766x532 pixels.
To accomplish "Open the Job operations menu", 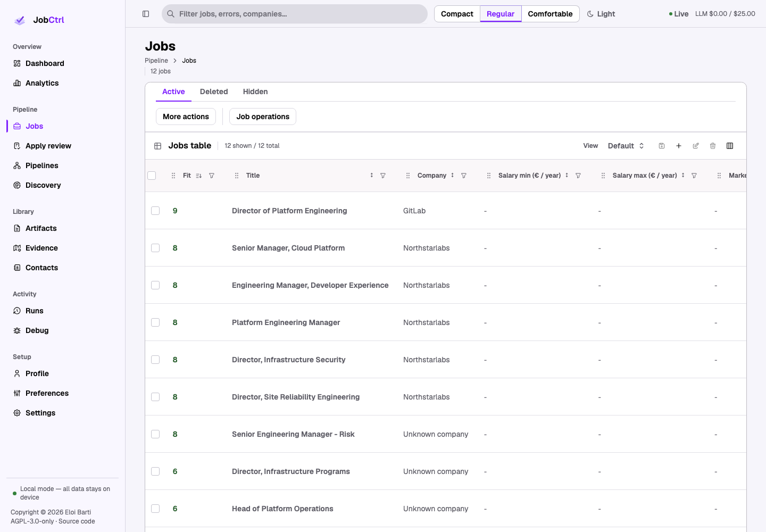I will [263, 117].
